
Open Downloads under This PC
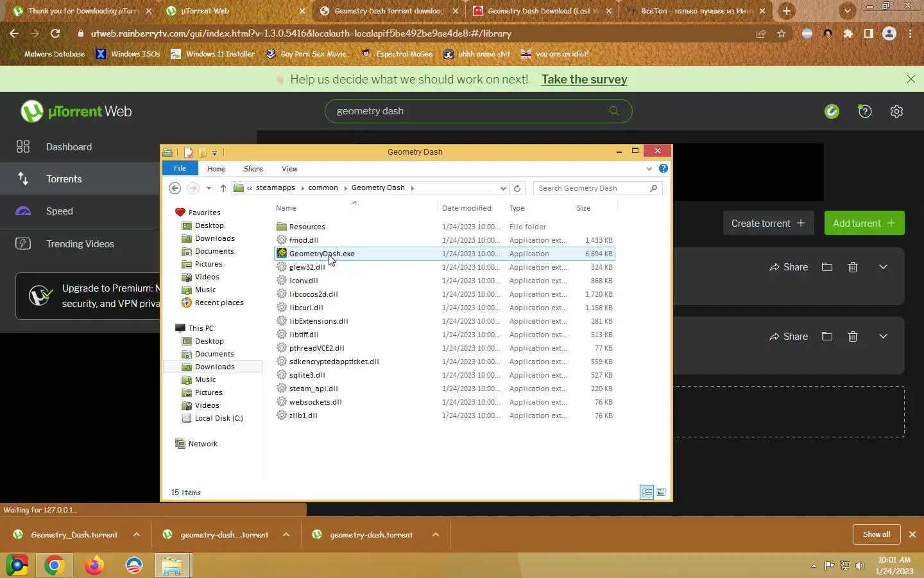coord(214,367)
